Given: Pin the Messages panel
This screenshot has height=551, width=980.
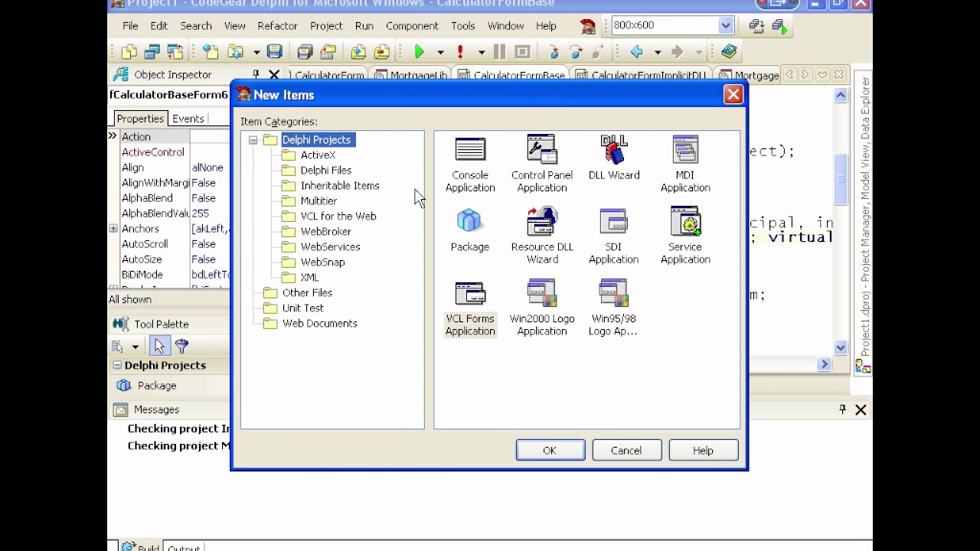Looking at the screenshot, I should [x=842, y=410].
